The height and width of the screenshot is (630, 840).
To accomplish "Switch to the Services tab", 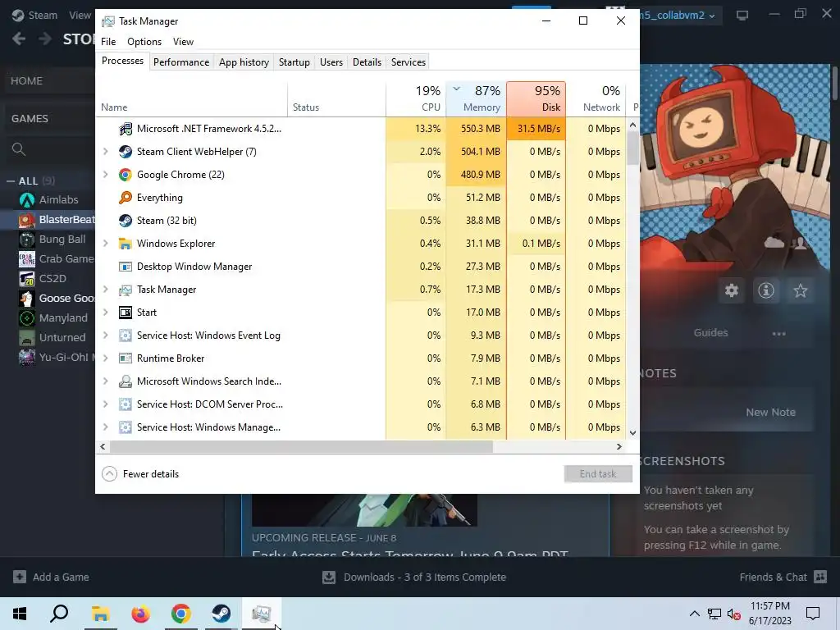I will [409, 62].
